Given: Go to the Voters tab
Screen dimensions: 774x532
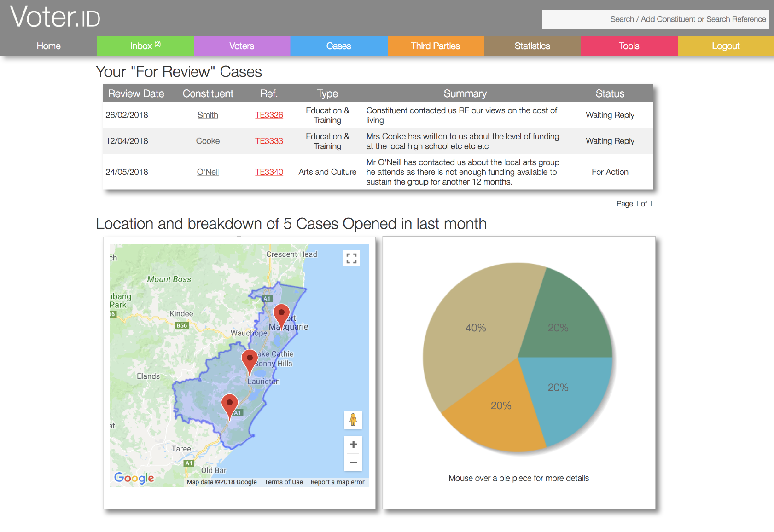Looking at the screenshot, I should 242,46.
